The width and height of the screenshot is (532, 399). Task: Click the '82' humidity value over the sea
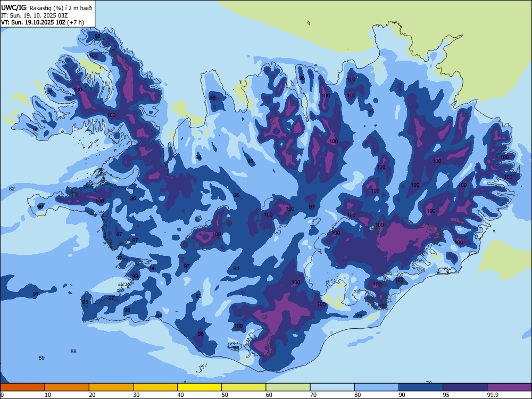12,189
